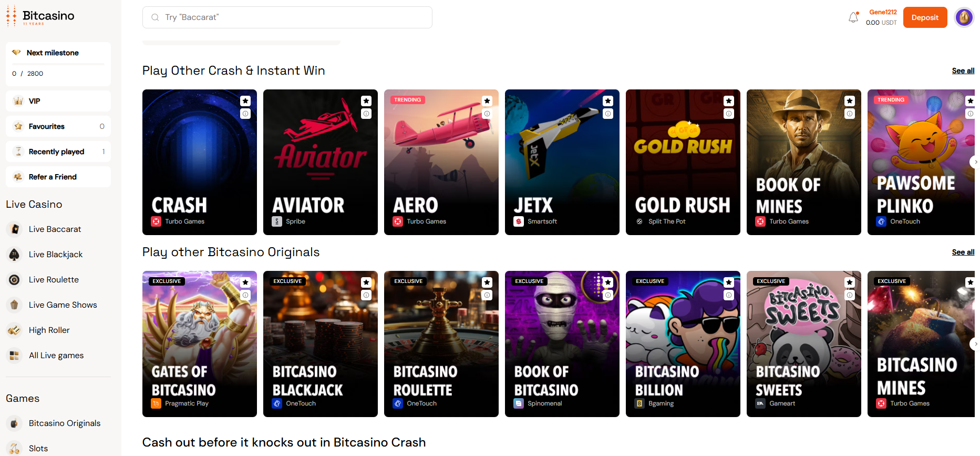Open the notifications bell icon
The height and width of the screenshot is (456, 980).
coord(853,17)
